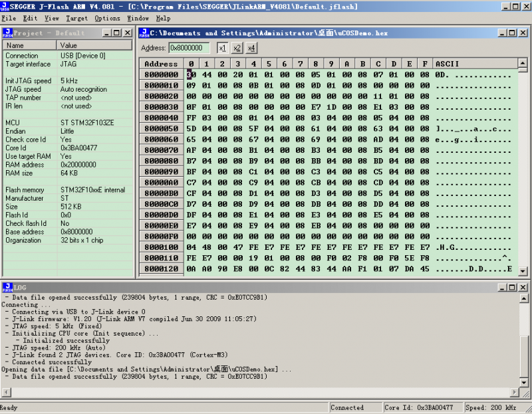Click J-Flash icon in Project panel title
Viewport: 532px width, 414px height.
click(7, 33)
